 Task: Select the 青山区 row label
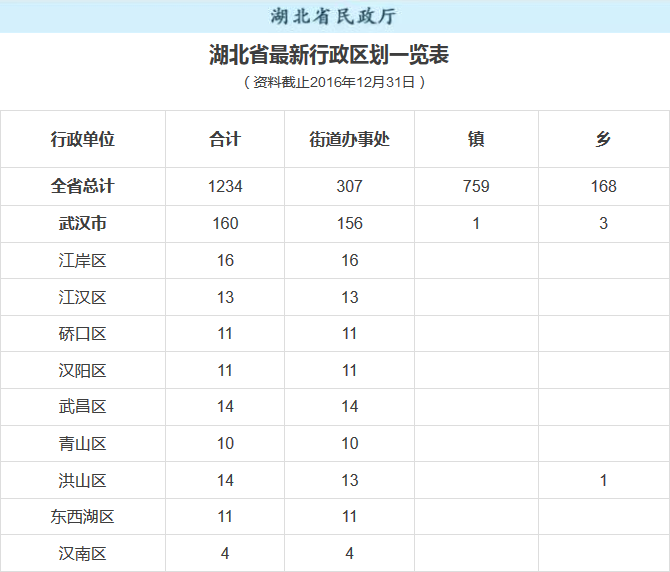(82, 443)
